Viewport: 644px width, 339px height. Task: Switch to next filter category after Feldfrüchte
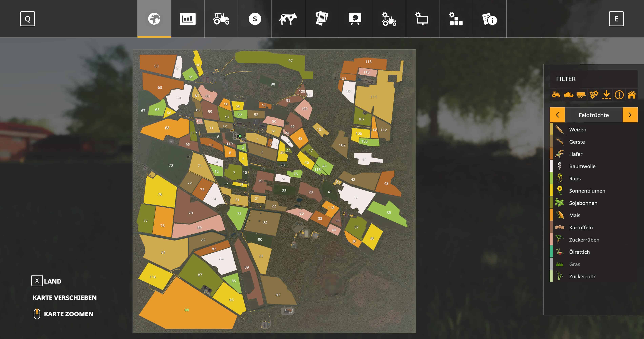click(630, 115)
